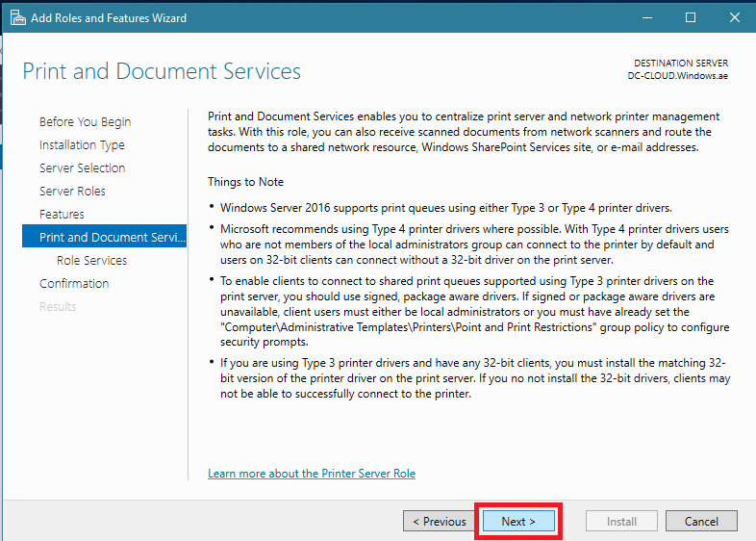Go back with the Previous button
This screenshot has height=541, width=756.
[x=440, y=521]
